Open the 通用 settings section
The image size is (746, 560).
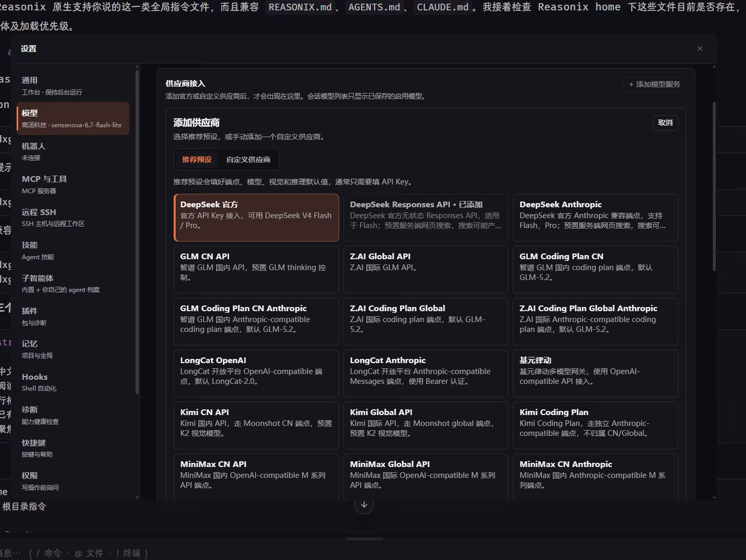point(73,86)
